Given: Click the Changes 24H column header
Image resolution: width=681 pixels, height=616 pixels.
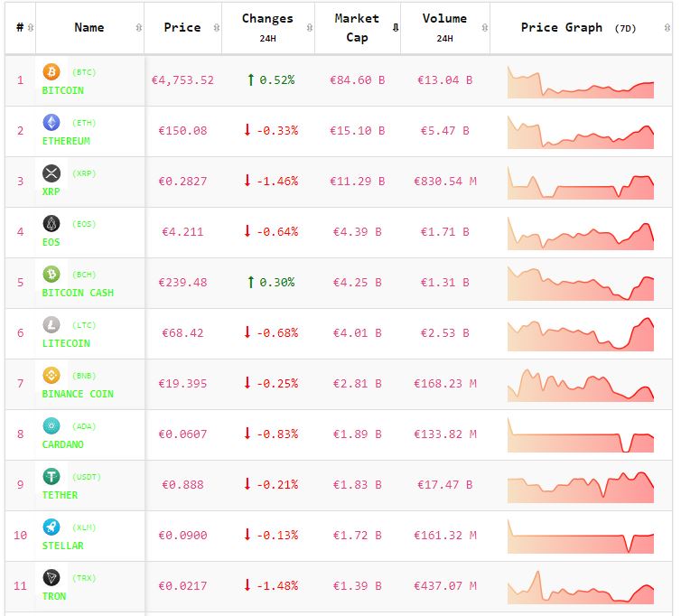Looking at the screenshot, I should point(267,27).
